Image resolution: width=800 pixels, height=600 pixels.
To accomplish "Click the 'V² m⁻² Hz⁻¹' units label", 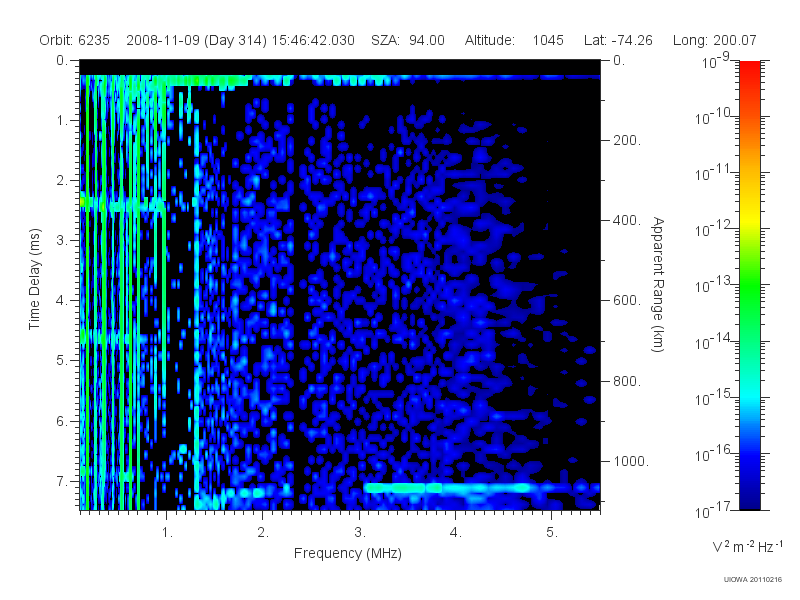I will click(x=747, y=546).
